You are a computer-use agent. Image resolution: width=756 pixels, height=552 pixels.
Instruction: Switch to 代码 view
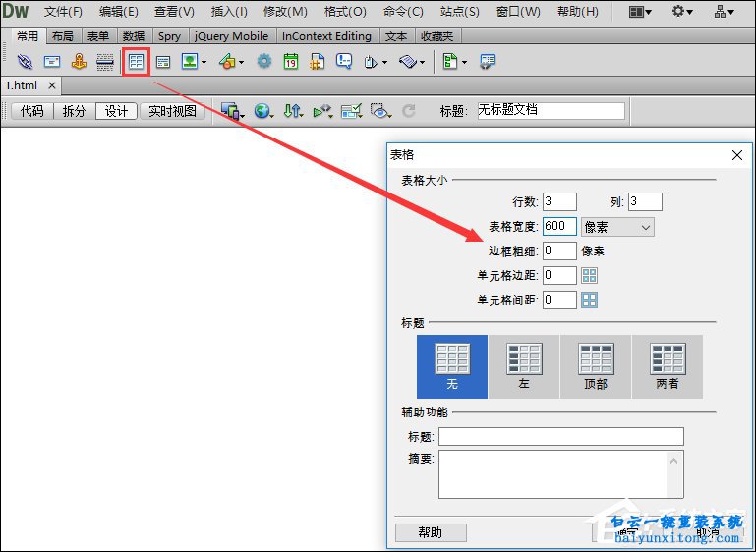click(31, 111)
